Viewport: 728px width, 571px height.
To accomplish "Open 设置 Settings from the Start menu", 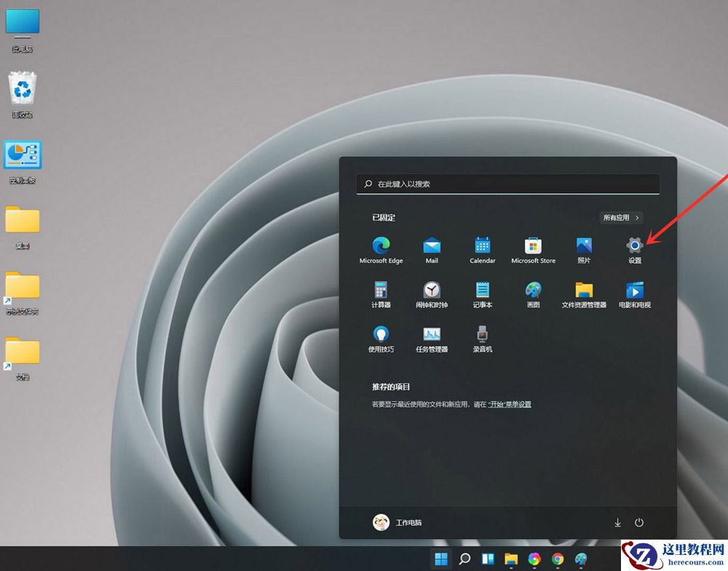I will click(634, 250).
